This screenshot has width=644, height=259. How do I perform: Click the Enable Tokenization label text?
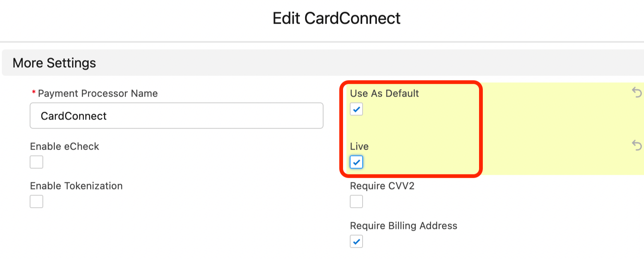76,186
